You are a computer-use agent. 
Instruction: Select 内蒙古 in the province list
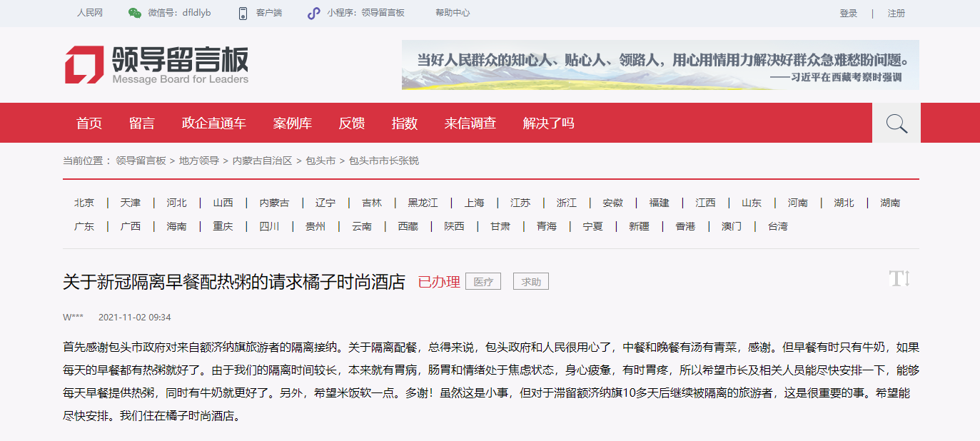coord(274,203)
